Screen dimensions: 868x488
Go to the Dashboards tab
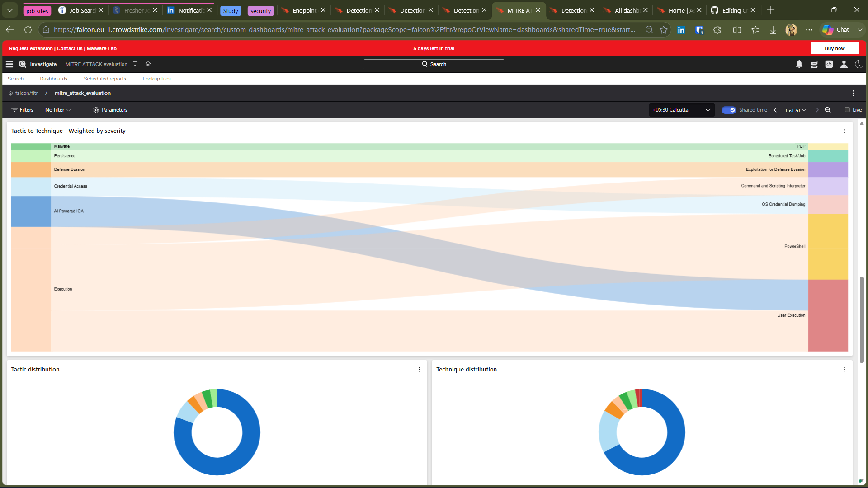tap(54, 79)
